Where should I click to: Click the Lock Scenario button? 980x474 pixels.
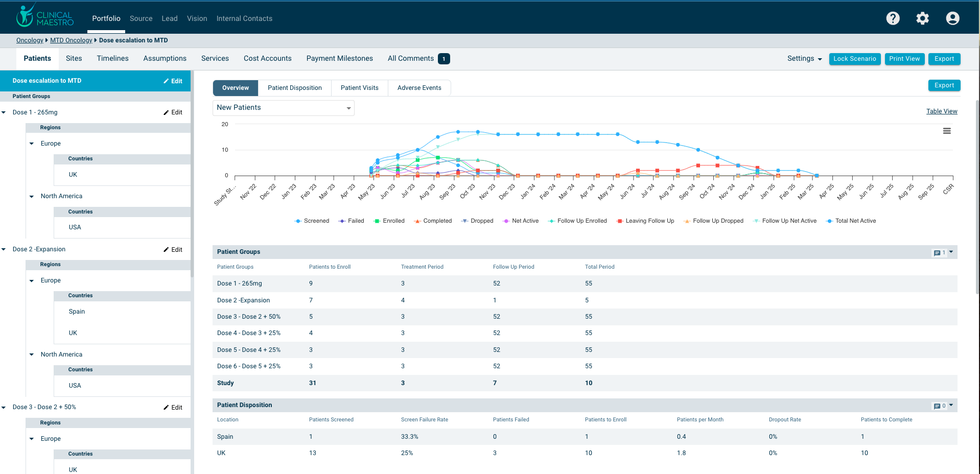pos(854,59)
